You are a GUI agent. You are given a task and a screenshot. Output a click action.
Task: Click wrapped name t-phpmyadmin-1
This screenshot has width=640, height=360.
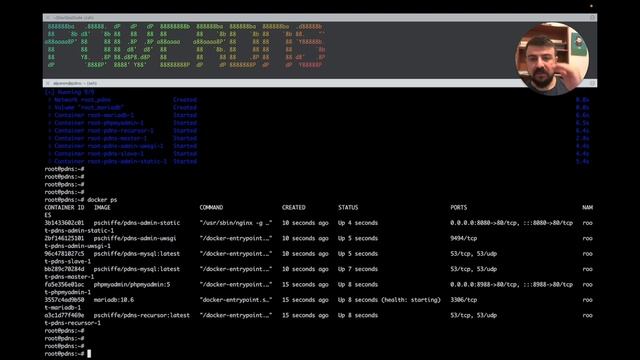pyautogui.click(x=68, y=292)
